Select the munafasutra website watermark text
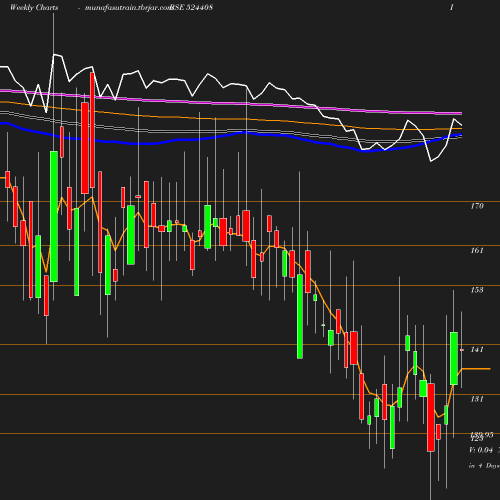 coord(128,7)
